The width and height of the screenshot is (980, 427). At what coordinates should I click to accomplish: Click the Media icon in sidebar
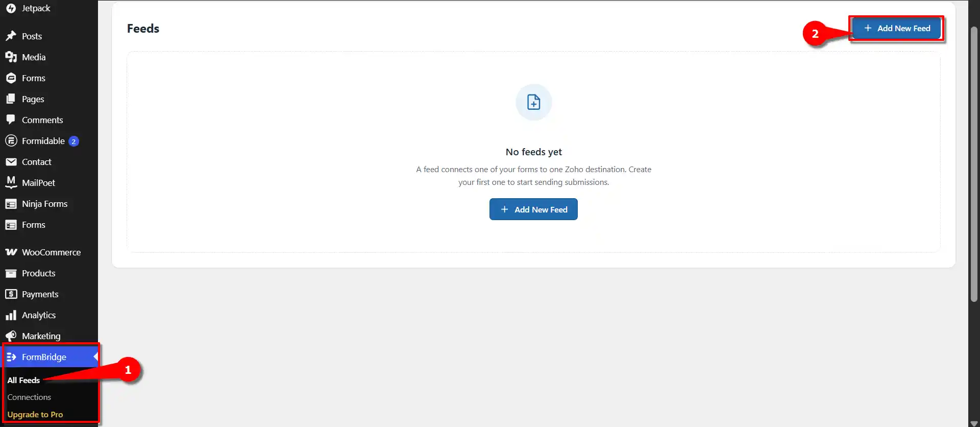click(11, 57)
